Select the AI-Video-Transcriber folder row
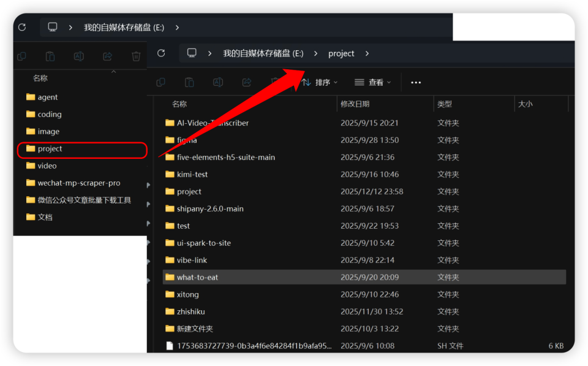 pos(364,123)
